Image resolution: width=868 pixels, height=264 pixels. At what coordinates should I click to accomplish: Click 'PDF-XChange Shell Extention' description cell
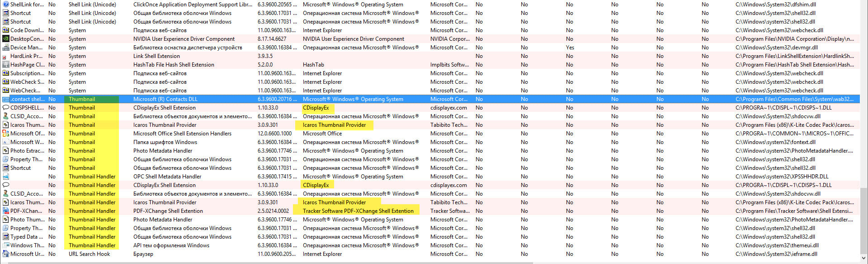pyautogui.click(x=168, y=211)
